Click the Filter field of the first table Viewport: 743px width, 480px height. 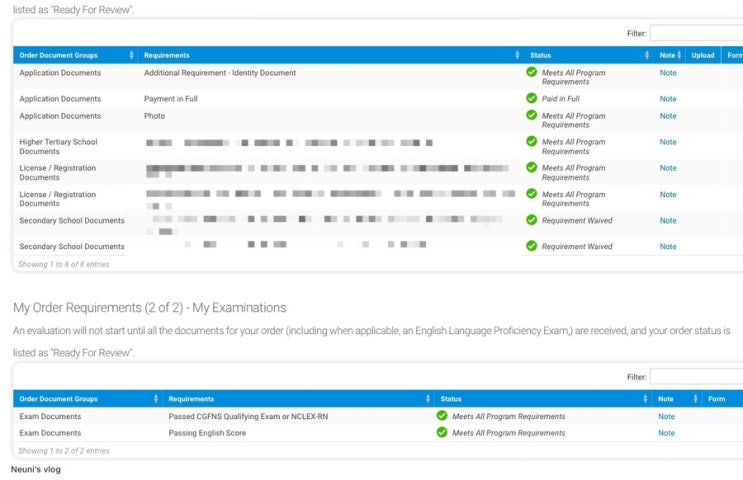click(x=696, y=33)
